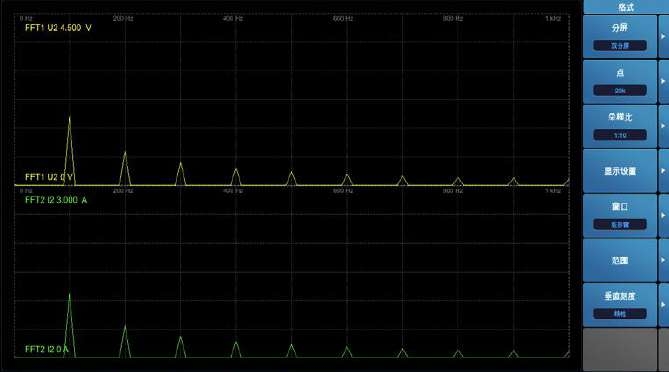This screenshot has width=669, height=372.
Task: Expand the arrow beside 范围
Action: (664, 260)
